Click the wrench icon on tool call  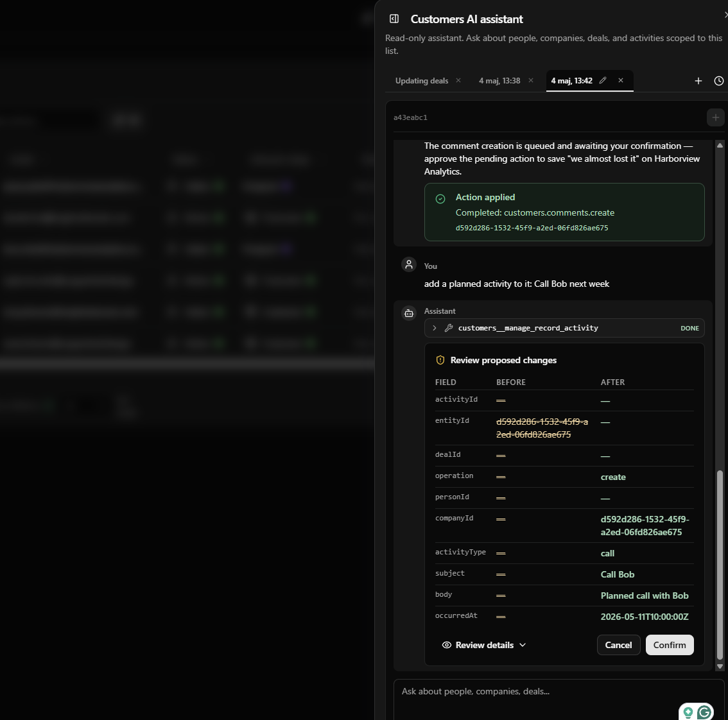point(449,328)
